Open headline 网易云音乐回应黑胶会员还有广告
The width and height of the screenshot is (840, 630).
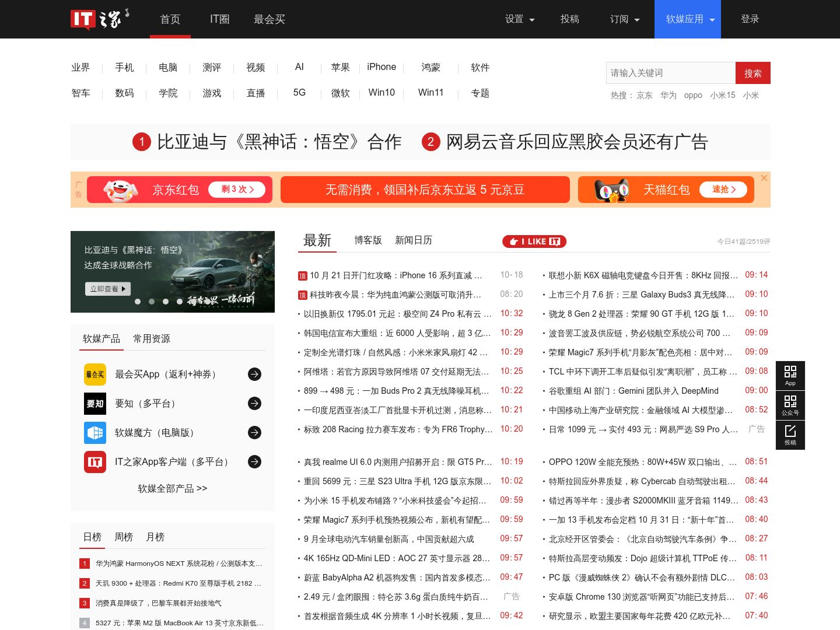click(x=577, y=142)
